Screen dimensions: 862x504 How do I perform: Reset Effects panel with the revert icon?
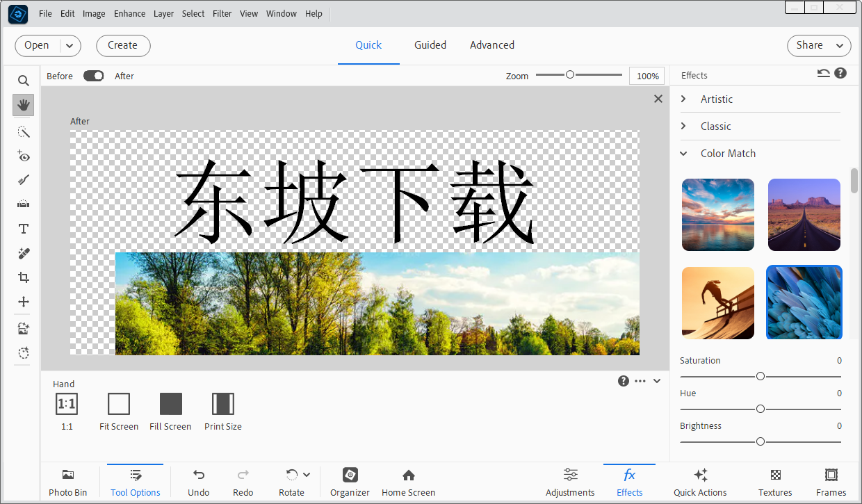click(823, 73)
